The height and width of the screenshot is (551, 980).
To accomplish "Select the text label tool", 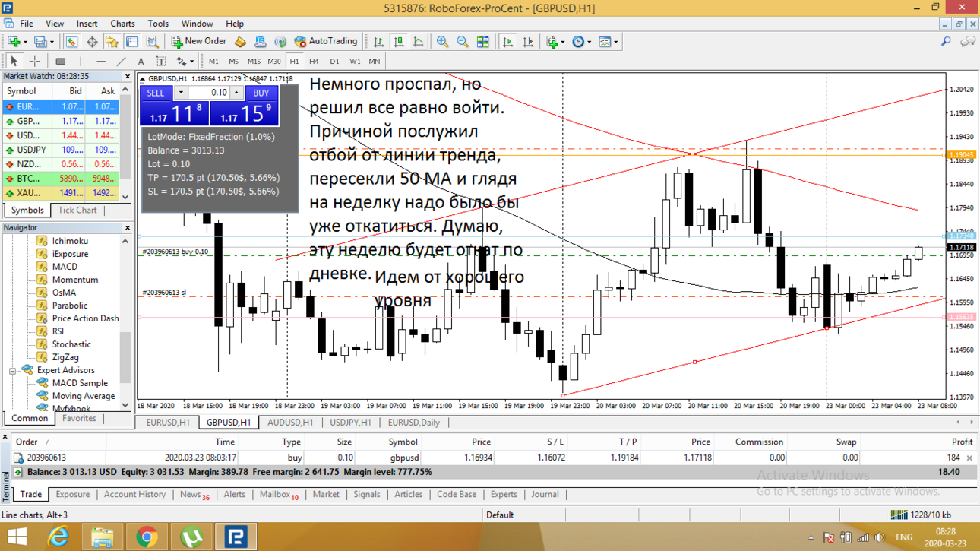I will (160, 61).
